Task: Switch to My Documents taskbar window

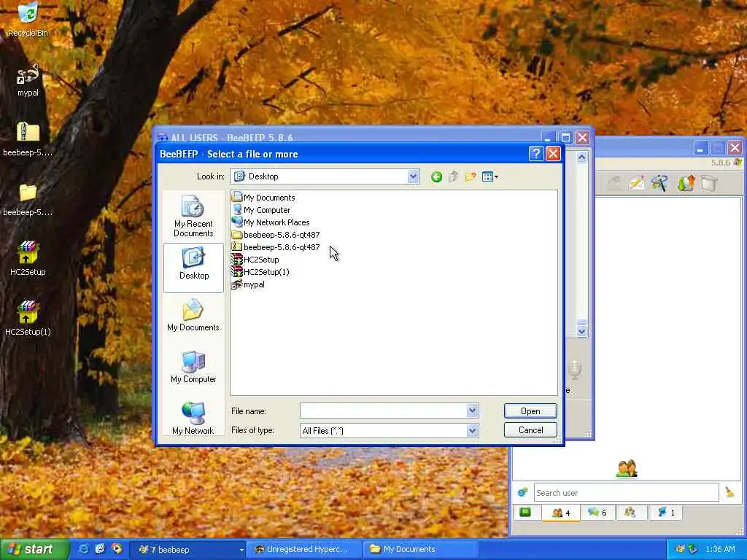Action: click(420, 550)
